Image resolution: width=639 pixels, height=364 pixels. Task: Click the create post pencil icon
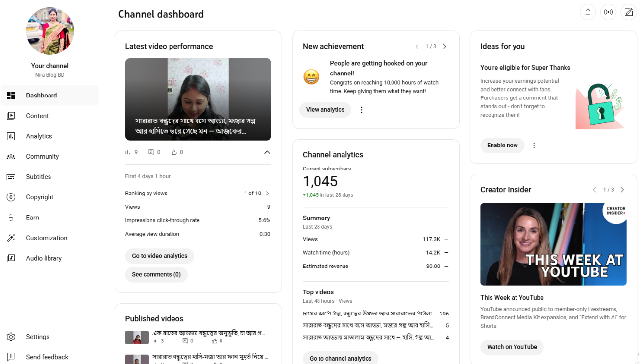pos(629,12)
